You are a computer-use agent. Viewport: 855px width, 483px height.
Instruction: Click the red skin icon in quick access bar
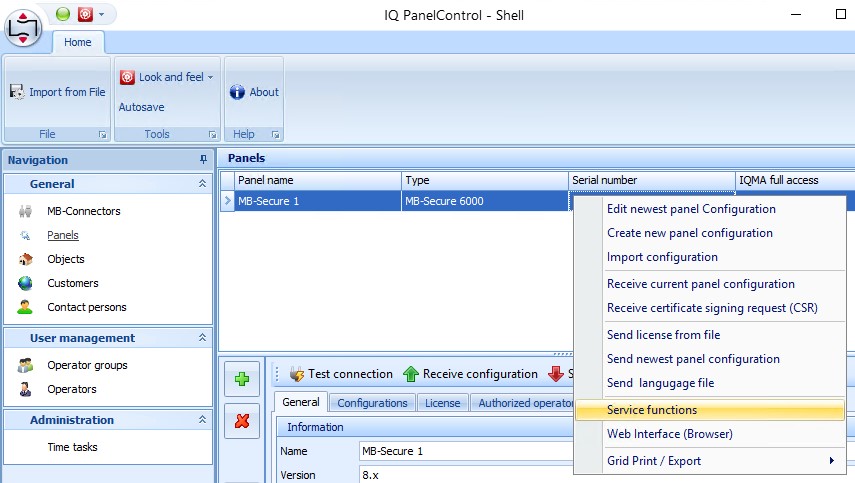pos(85,14)
